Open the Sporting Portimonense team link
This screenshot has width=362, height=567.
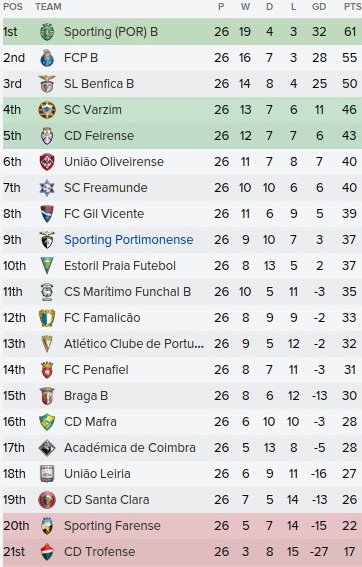coord(128,240)
